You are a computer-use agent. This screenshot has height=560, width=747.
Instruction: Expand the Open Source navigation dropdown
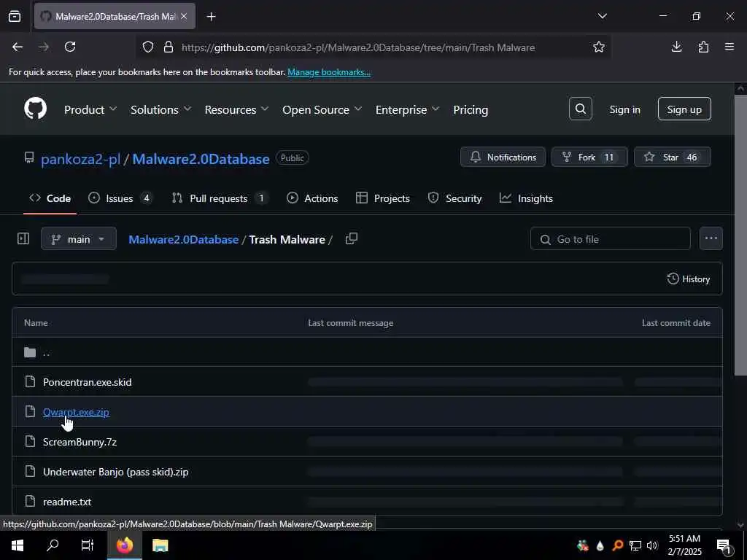tap(322, 109)
